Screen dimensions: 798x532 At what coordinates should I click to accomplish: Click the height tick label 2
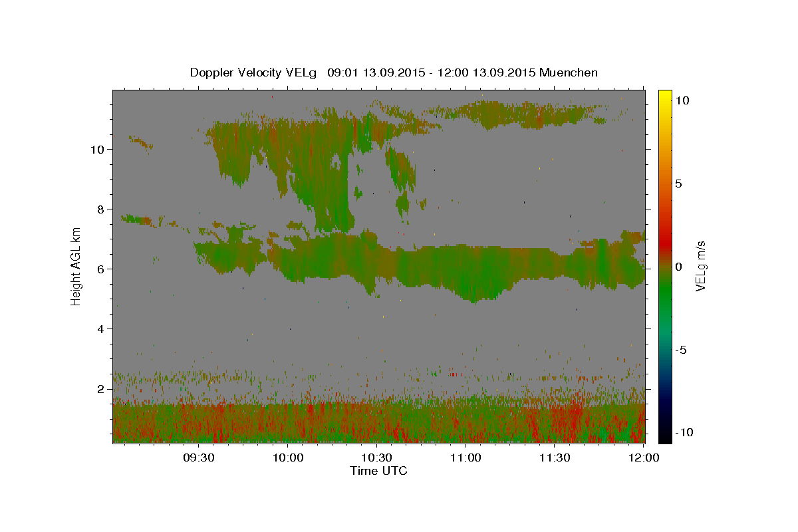tap(101, 389)
